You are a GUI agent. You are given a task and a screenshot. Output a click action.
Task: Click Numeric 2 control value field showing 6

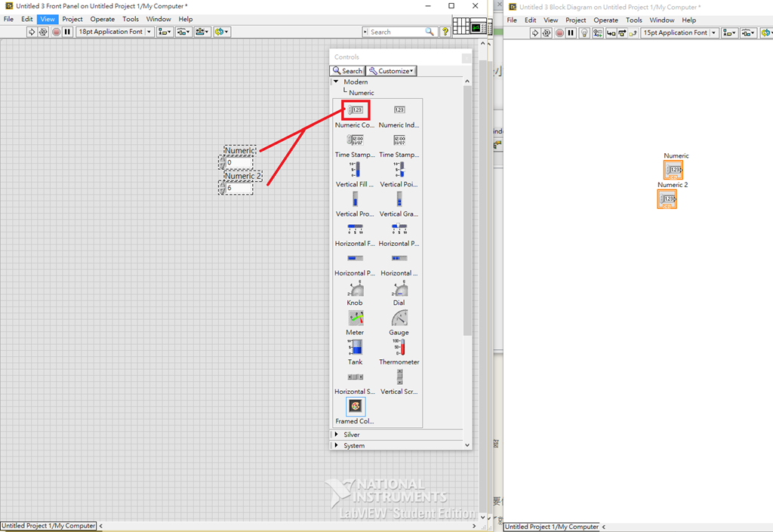239,188
